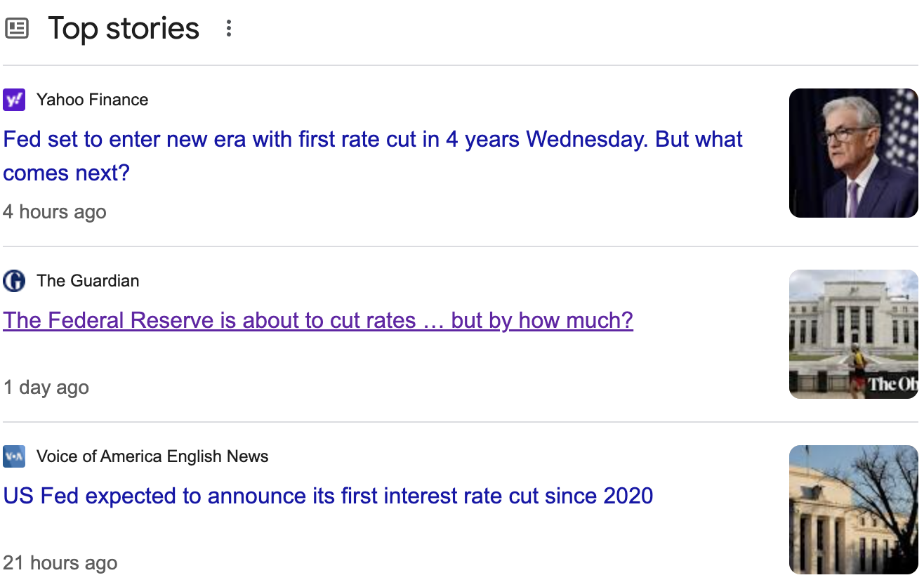Click the newspaper icon beside Top stories
The width and height of the screenshot is (924, 587).
[x=17, y=28]
